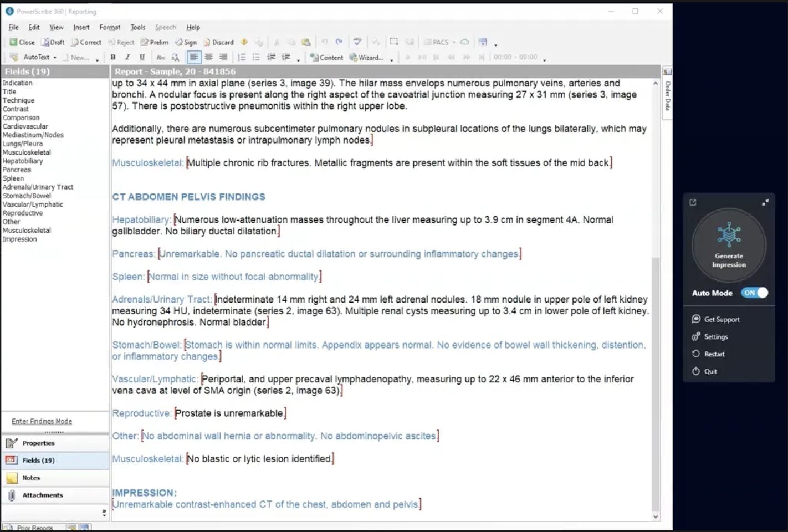This screenshot has height=532, width=788.
Task: Select the Underline formatting icon
Action: pyautogui.click(x=142, y=57)
